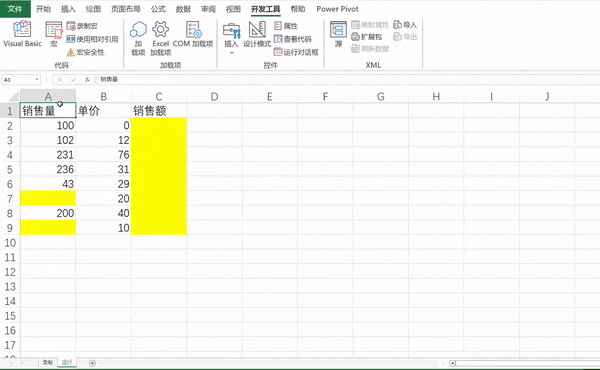This screenshot has height=370, width=600.
Task: Toggle 设计模式 (Design Mode)
Action: (x=257, y=34)
